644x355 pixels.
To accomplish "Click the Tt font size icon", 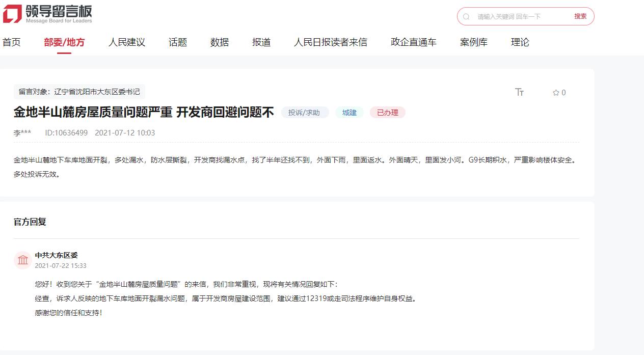I will (x=520, y=92).
